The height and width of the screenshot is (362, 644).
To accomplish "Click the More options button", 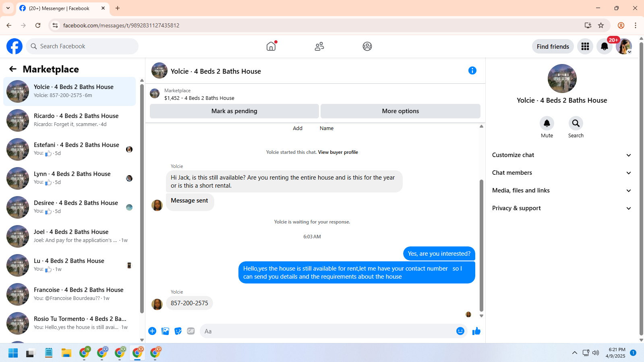I will (x=400, y=111).
